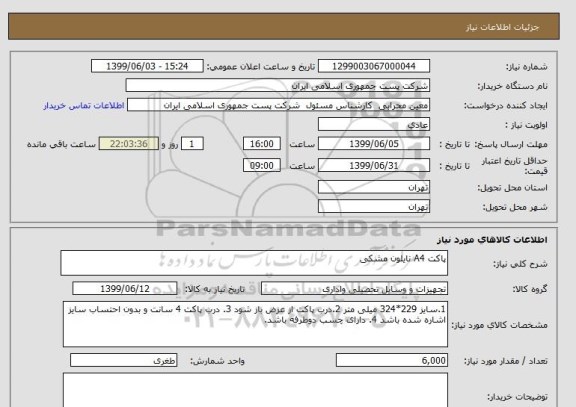Select the request creator field معین محرابی
Screen dimensions: 576x407
tap(278, 105)
